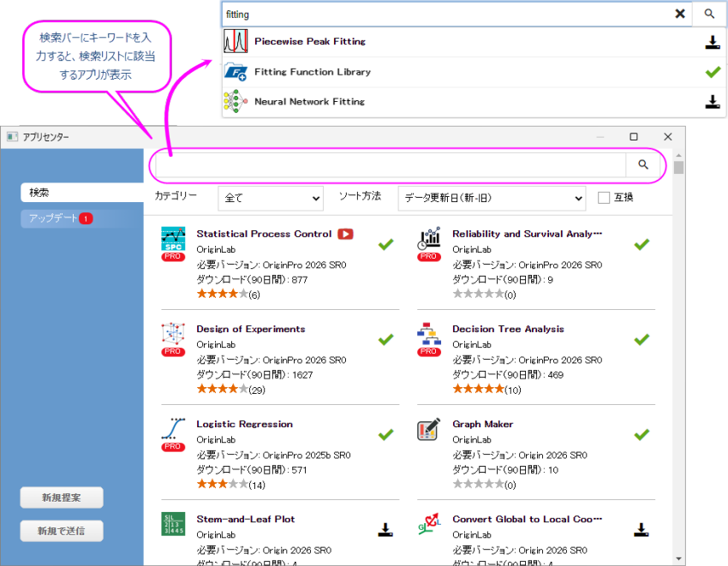Click the Convert Global to Local Coordinates icon
Image resolution: width=728 pixels, height=566 pixels.
pos(429,524)
